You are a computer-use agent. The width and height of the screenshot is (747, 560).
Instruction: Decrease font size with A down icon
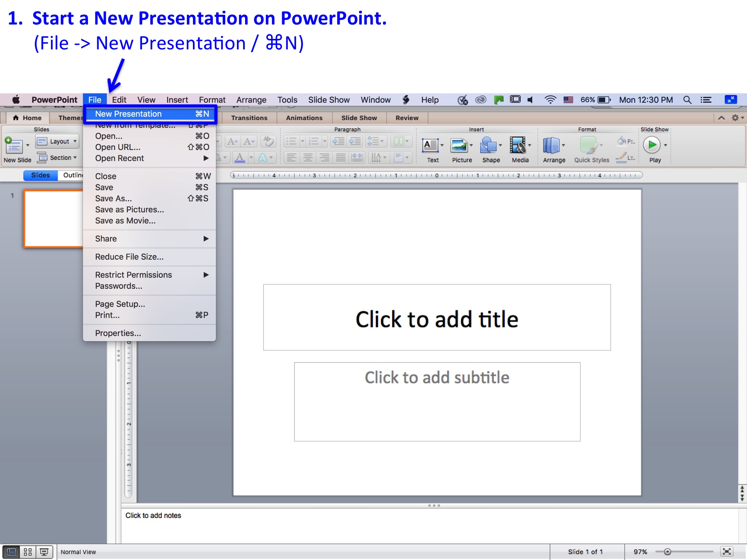click(249, 141)
